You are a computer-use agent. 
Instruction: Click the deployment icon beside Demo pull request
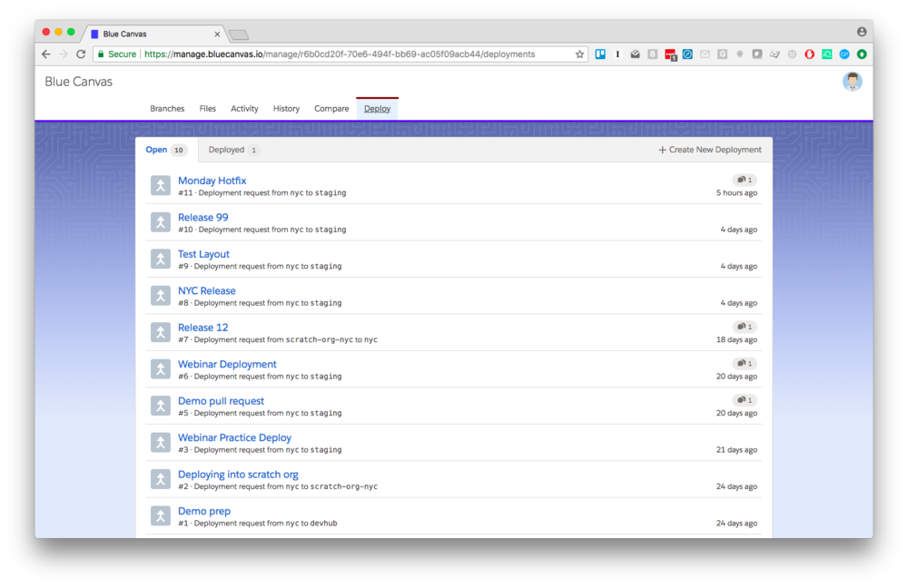tap(161, 406)
